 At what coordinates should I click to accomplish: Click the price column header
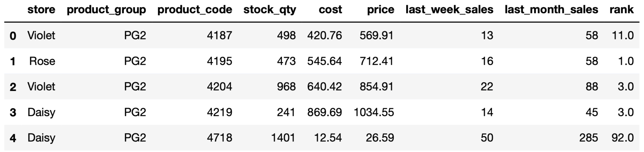pyautogui.click(x=380, y=10)
